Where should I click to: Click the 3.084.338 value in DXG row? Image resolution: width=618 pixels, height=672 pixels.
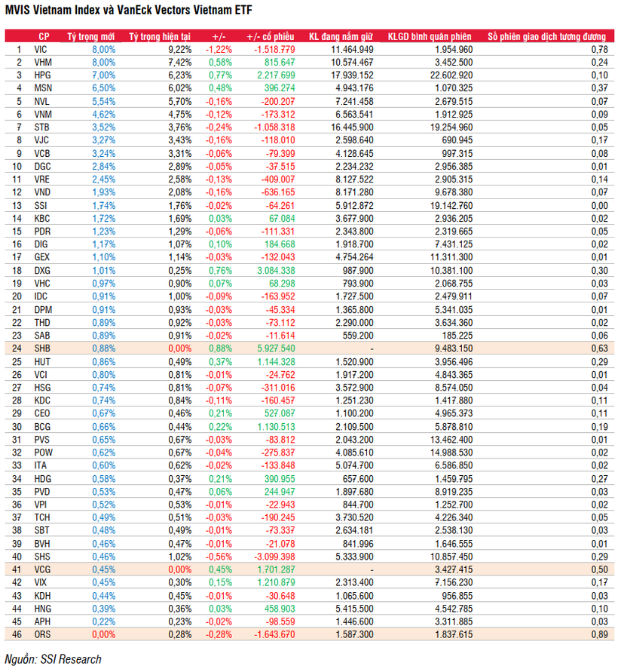(276, 270)
